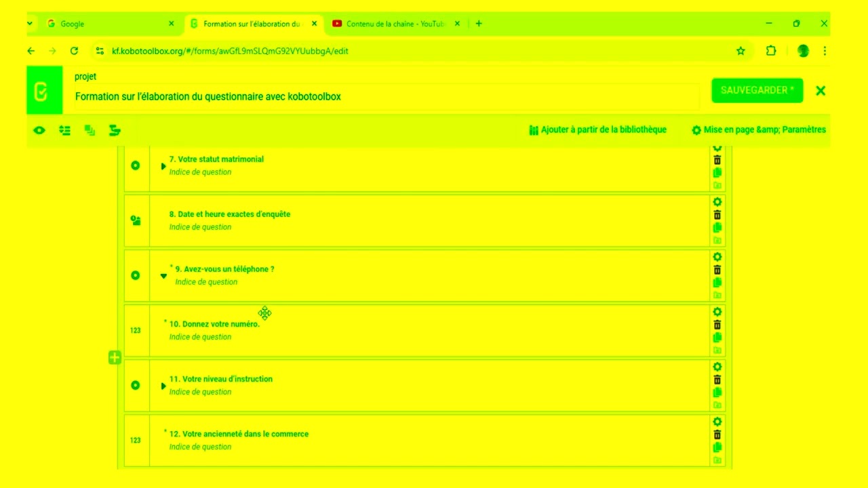
Task: Duplicate question 9 Avez-vous un téléphone
Action: [717, 283]
